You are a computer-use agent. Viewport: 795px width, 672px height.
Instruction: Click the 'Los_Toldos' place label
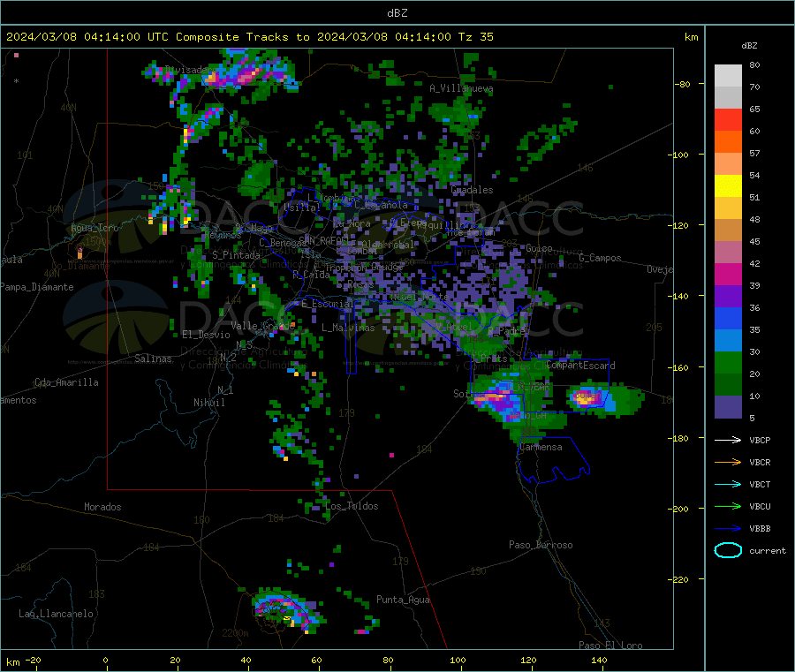click(x=352, y=506)
